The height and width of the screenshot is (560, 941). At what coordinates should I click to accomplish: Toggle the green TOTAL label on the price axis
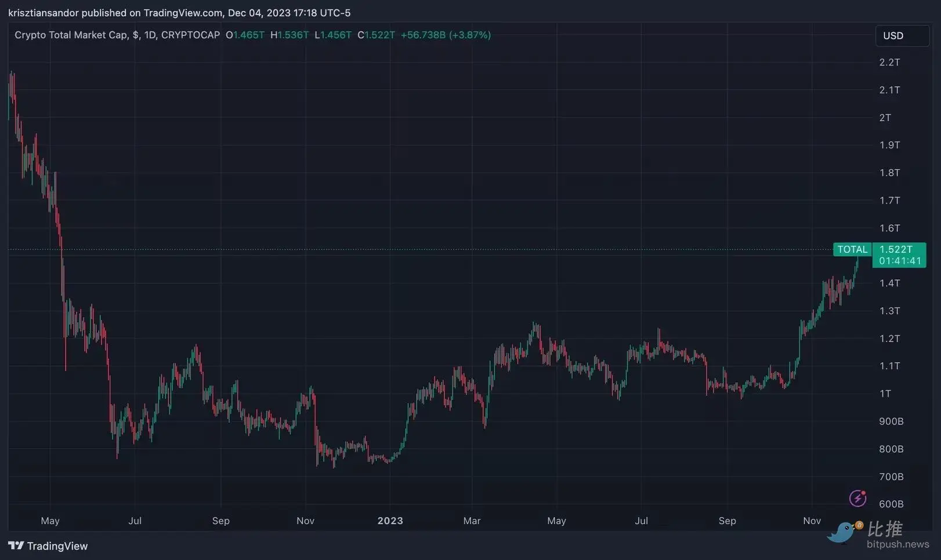pyautogui.click(x=852, y=249)
